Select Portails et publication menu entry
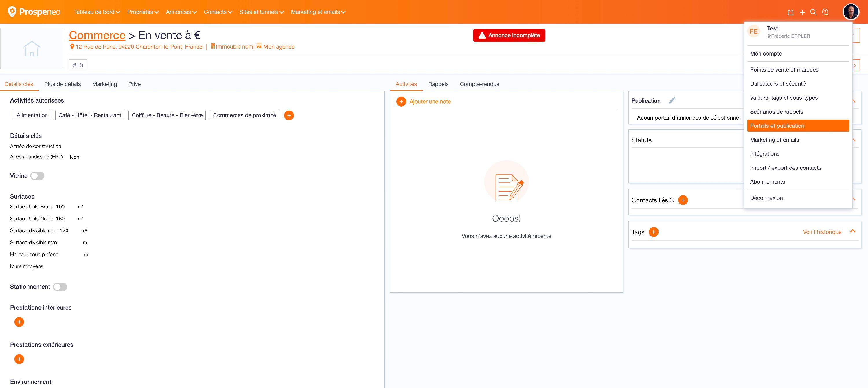 (798, 126)
